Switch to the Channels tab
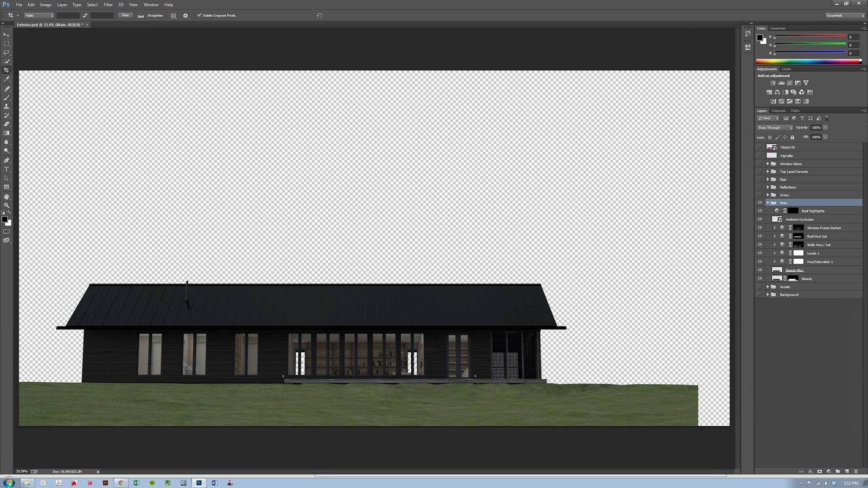The height and width of the screenshot is (488, 868). [778, 111]
